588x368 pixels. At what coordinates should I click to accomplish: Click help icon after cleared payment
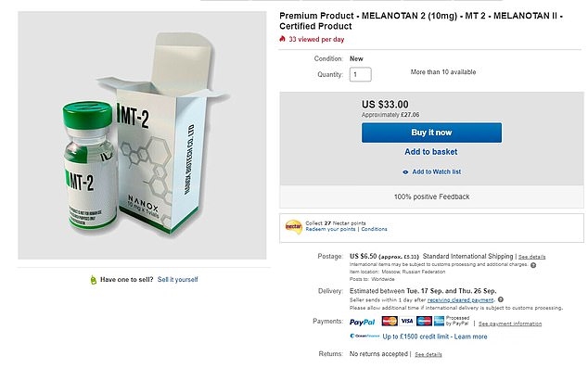tap(501, 299)
